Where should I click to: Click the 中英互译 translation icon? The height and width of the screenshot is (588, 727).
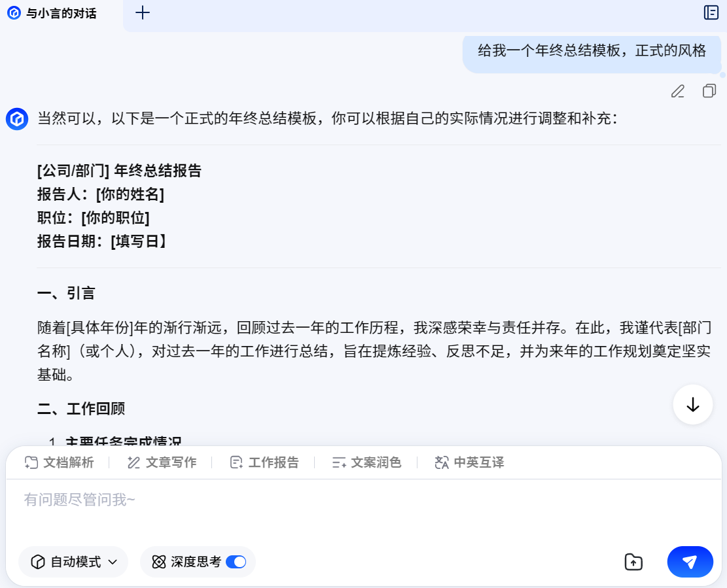click(x=440, y=462)
